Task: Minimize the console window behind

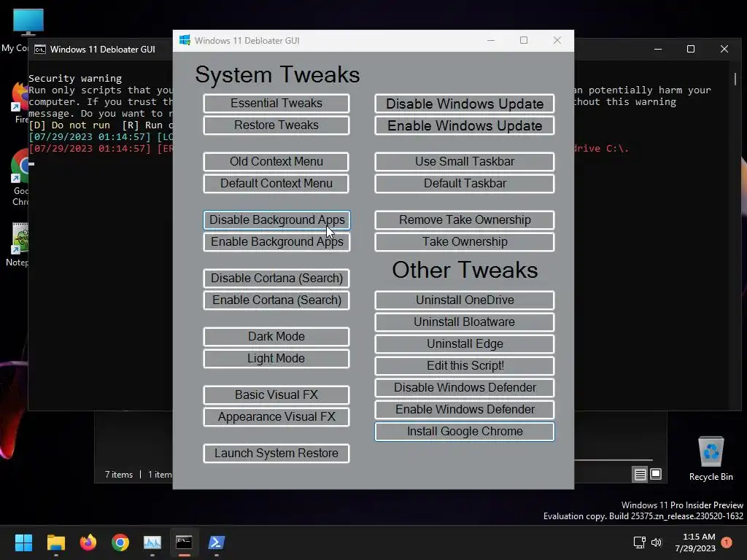Action: click(x=658, y=49)
